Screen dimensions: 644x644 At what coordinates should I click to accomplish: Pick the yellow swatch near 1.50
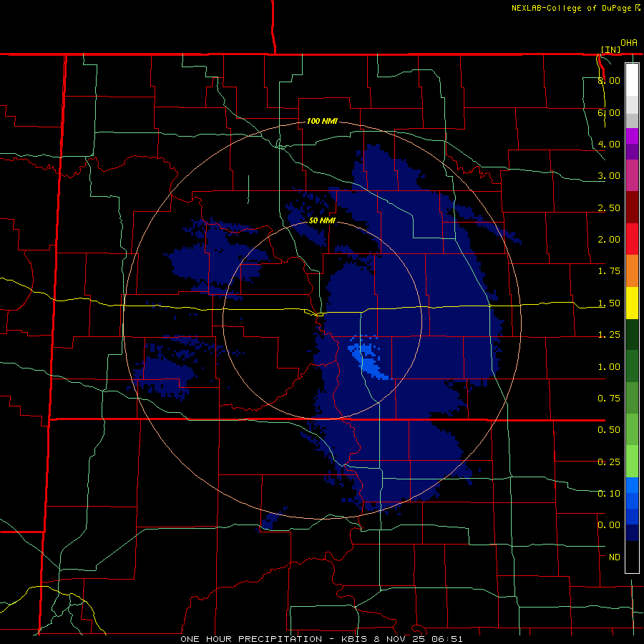pyautogui.click(x=632, y=303)
